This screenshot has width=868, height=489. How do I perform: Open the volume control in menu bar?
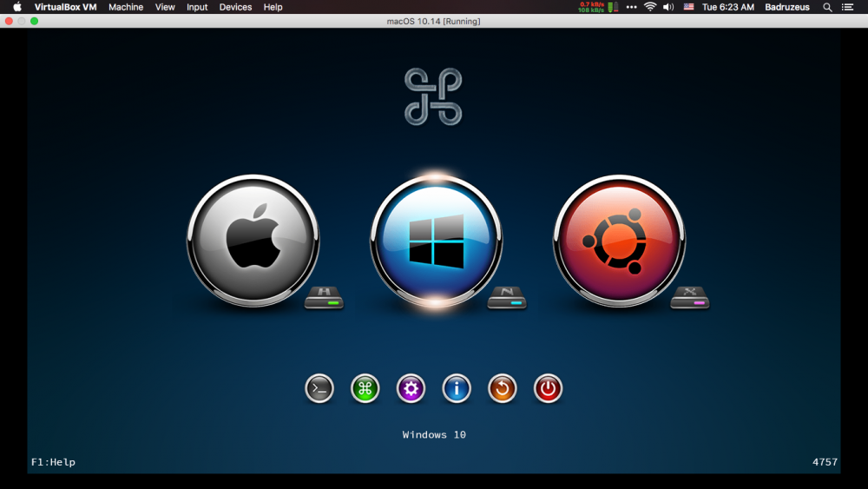[668, 7]
